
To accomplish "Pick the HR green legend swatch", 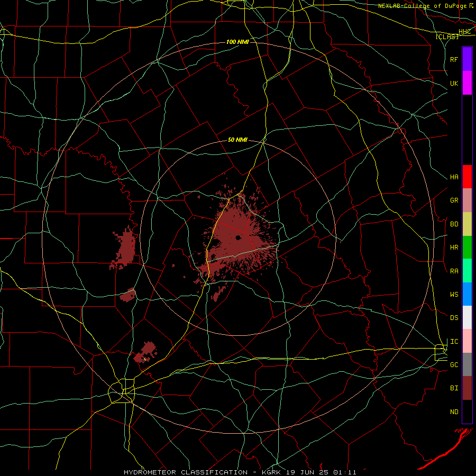I will (x=467, y=248).
